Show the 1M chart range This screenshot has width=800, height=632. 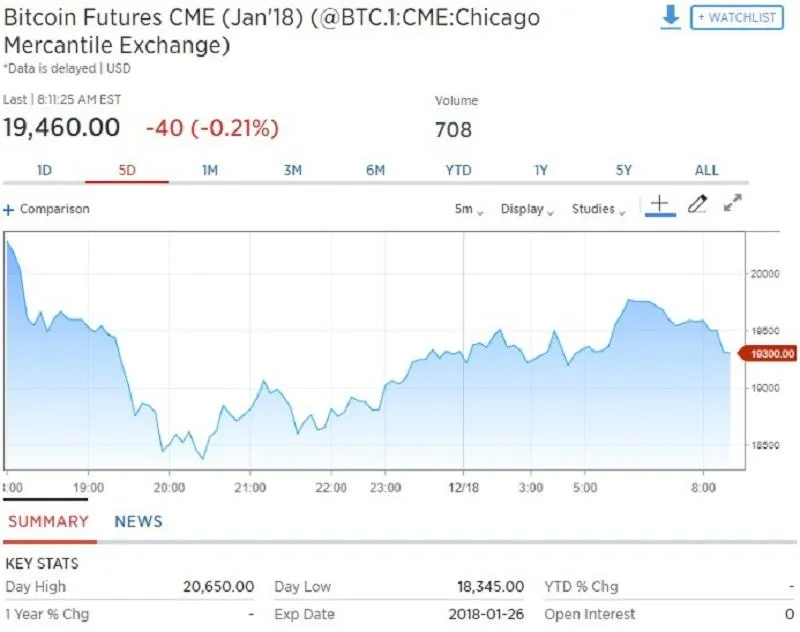210,170
